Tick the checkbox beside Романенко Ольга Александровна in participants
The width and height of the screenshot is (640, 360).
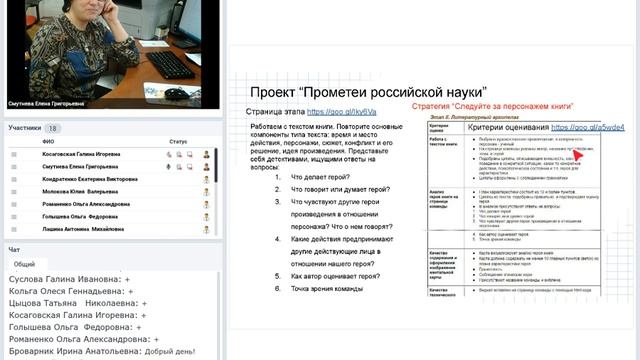point(14,204)
